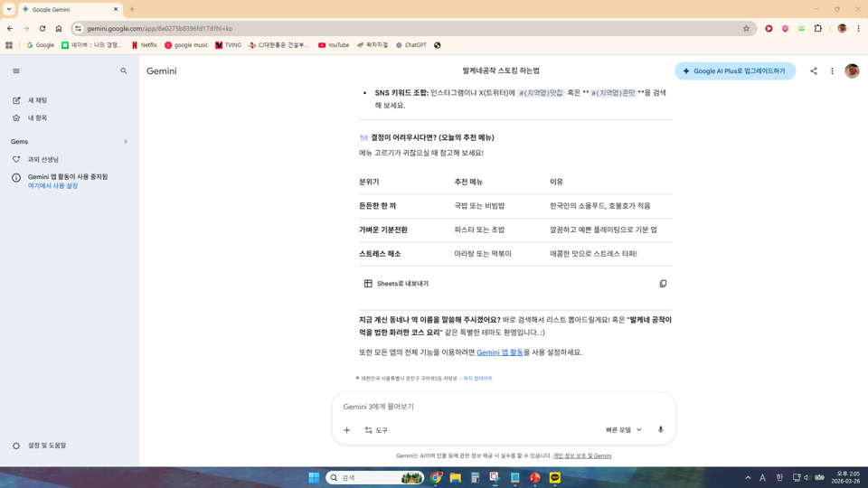Click the Google account avatar in Gemini
Viewport: 868px width, 488px height.
point(852,70)
